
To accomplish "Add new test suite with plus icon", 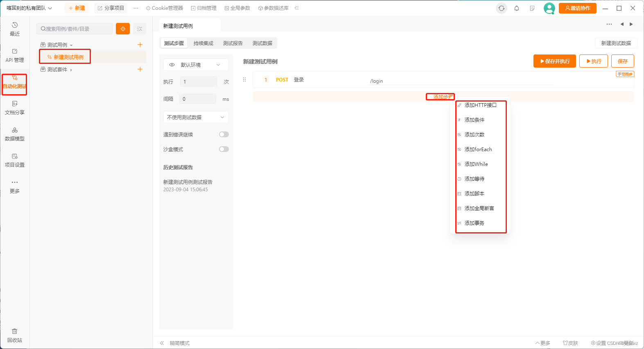I will tap(140, 69).
